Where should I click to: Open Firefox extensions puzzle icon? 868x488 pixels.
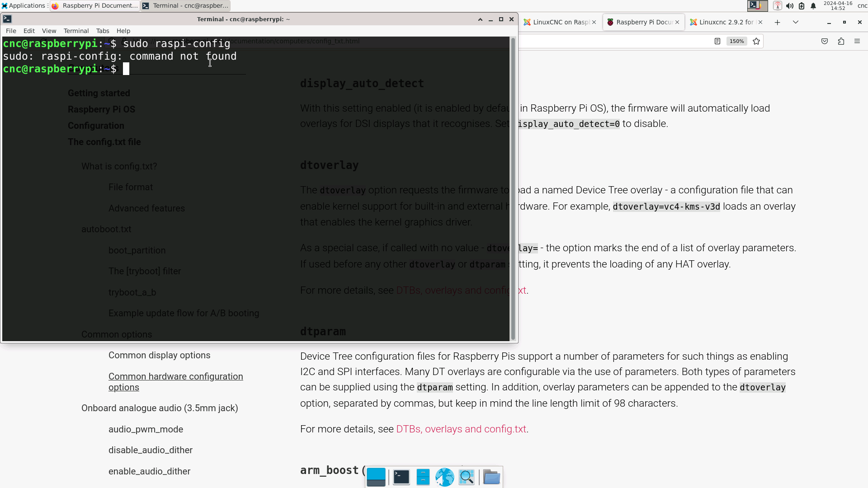(841, 41)
